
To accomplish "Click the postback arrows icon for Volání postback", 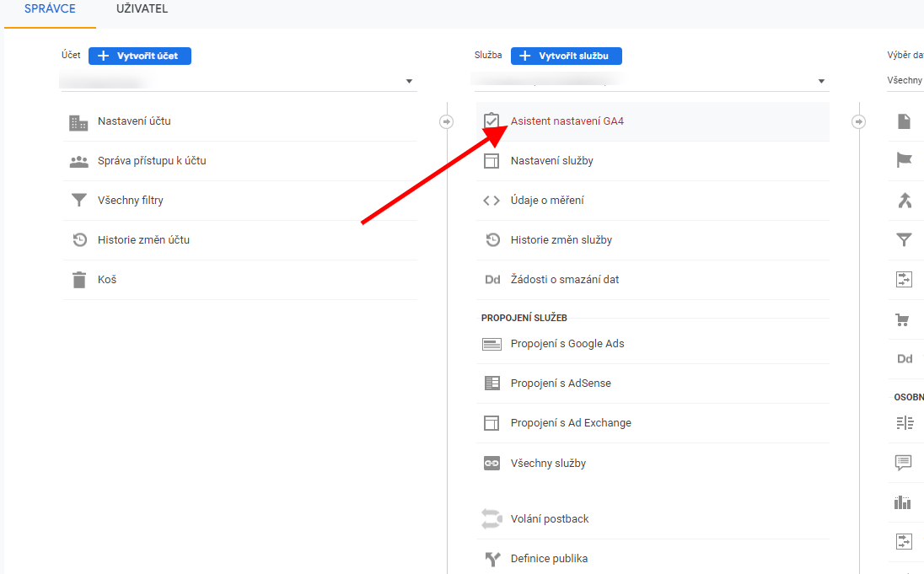I will click(x=492, y=519).
